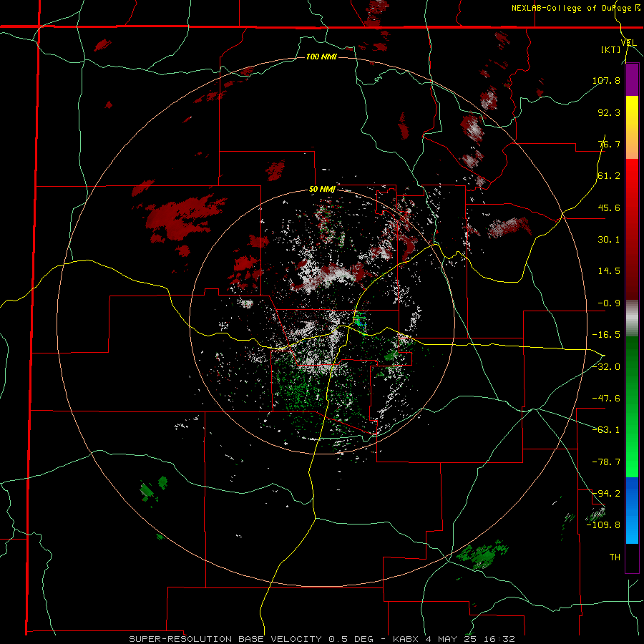The image size is (644, 644).
Task: Click the 92.3 velocity scale value
Action: (x=609, y=112)
